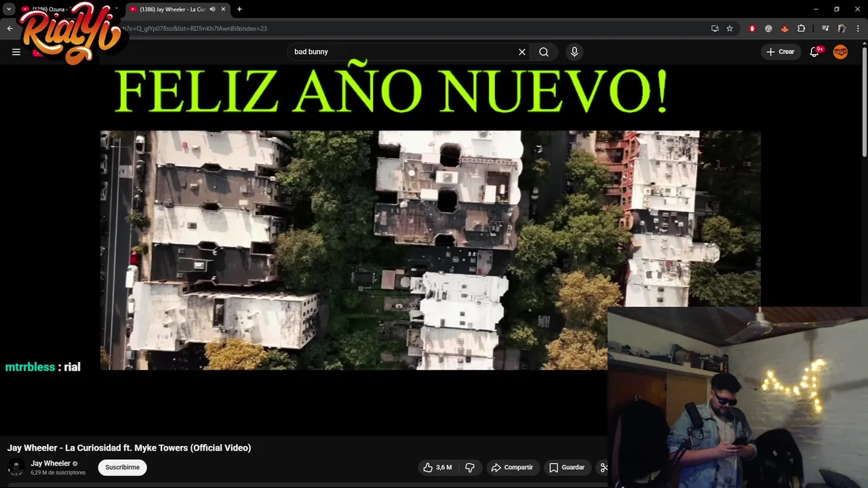868x488 pixels.
Task: Open the gray round extension icon
Action: tap(768, 28)
